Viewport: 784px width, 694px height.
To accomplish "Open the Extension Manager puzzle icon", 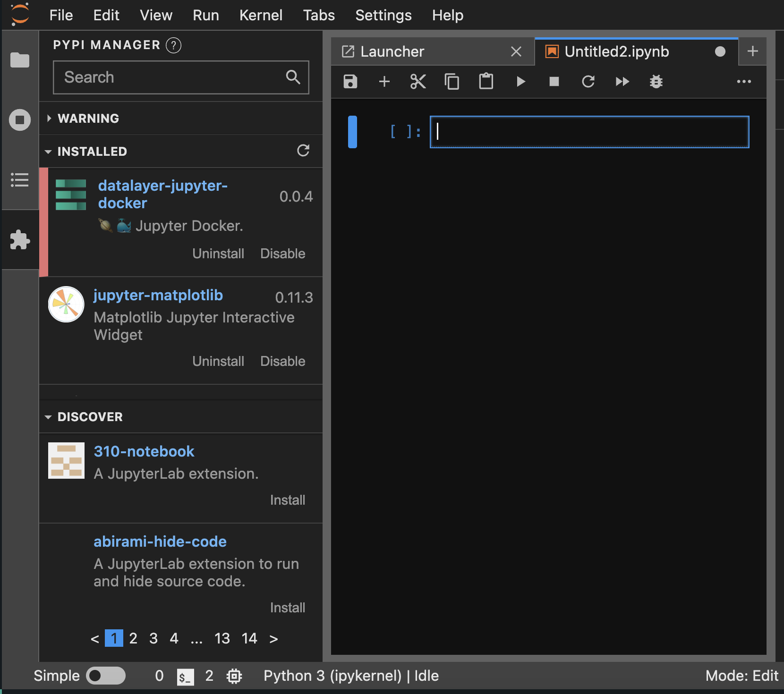I will (20, 240).
